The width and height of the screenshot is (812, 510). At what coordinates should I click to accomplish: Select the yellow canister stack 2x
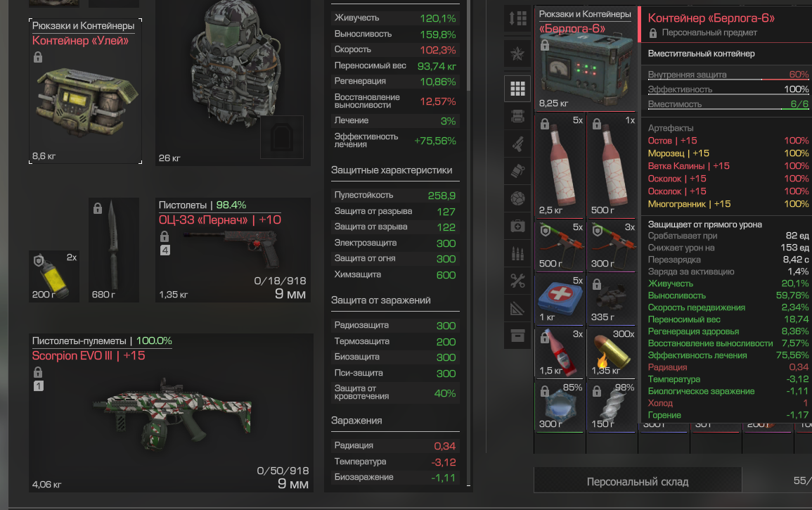tap(54, 276)
